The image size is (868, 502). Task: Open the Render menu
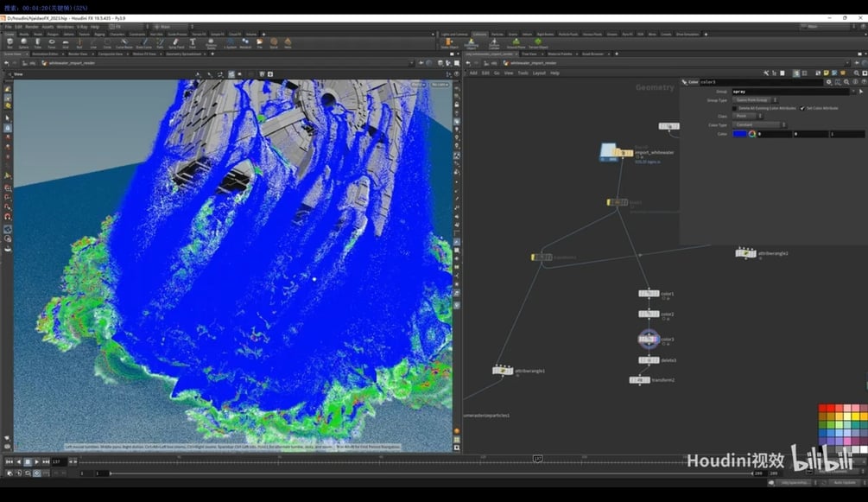pyautogui.click(x=32, y=27)
